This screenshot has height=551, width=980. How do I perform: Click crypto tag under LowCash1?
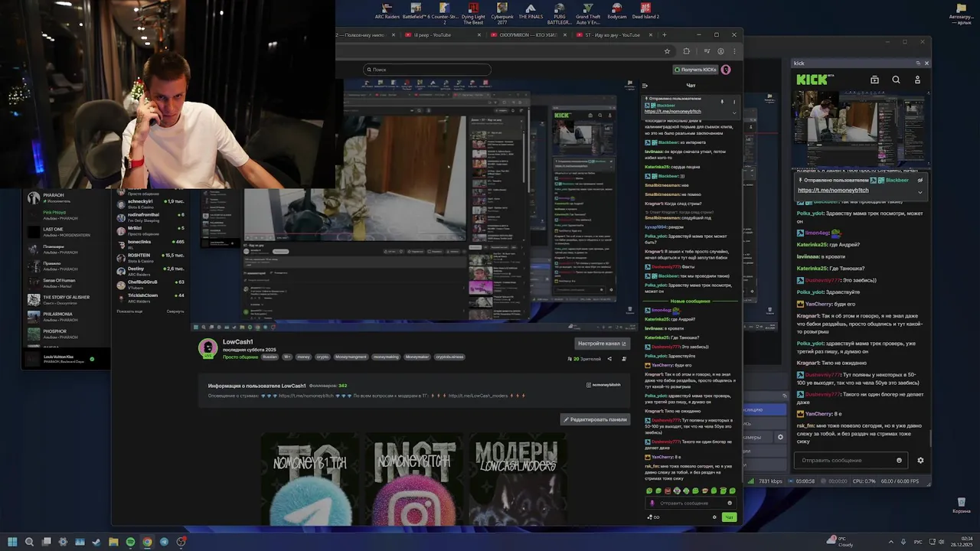(322, 357)
